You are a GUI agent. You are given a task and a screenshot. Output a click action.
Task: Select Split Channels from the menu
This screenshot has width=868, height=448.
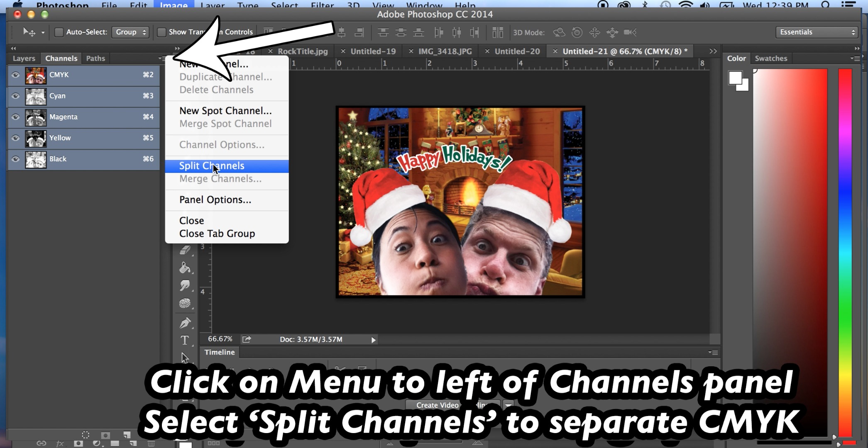[x=212, y=166]
